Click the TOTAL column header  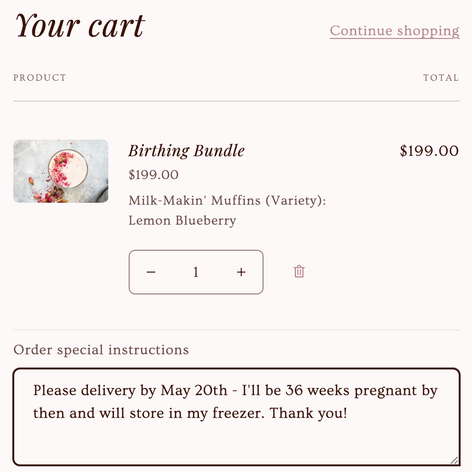441,78
